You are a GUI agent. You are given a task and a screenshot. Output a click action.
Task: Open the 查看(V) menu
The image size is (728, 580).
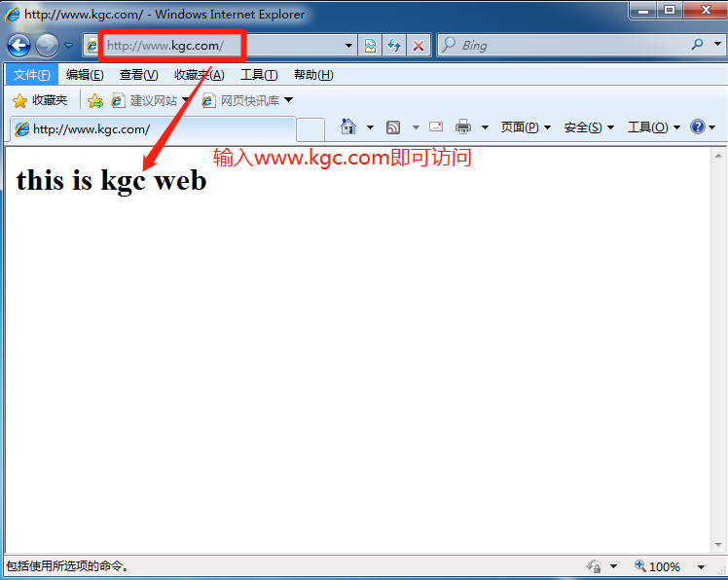pos(139,75)
